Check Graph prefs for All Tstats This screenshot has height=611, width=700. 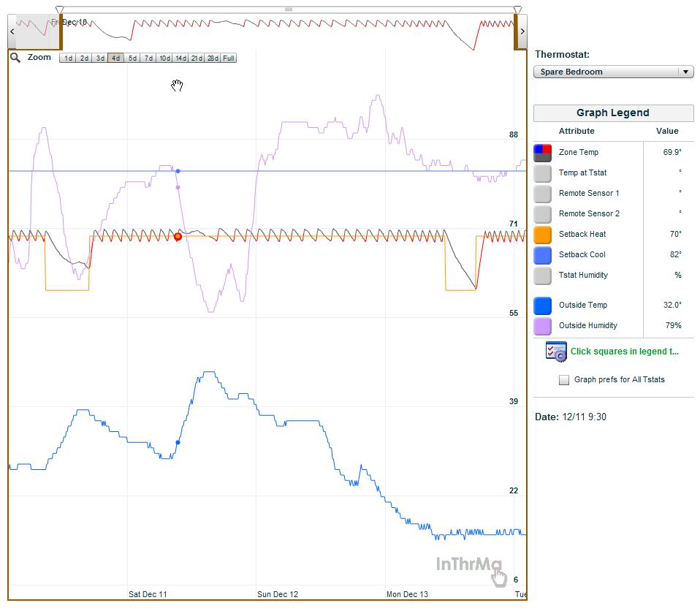564,380
